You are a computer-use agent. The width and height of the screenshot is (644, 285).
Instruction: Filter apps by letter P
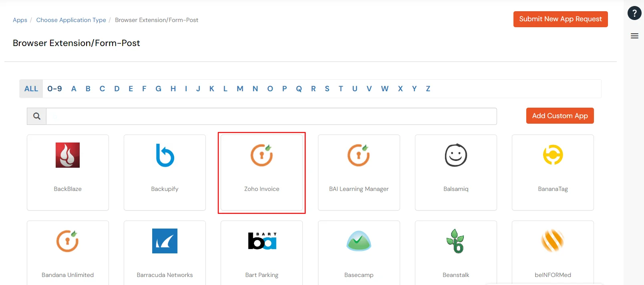point(284,89)
